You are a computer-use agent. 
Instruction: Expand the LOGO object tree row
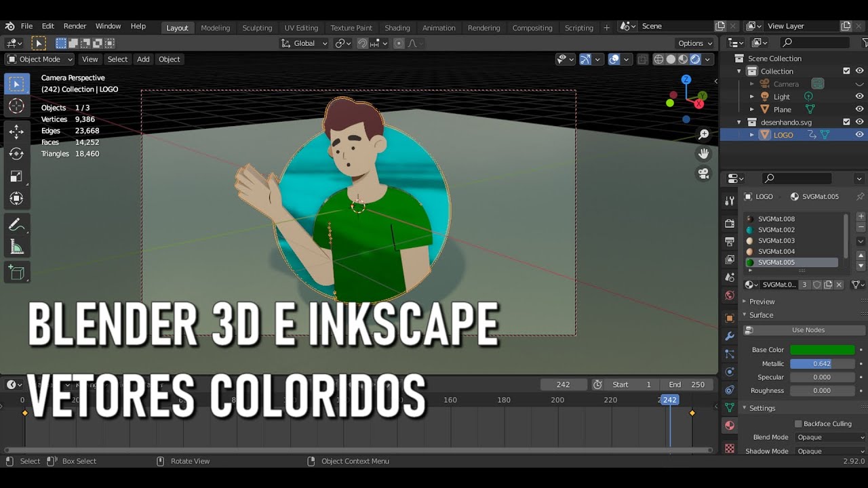pyautogui.click(x=751, y=135)
